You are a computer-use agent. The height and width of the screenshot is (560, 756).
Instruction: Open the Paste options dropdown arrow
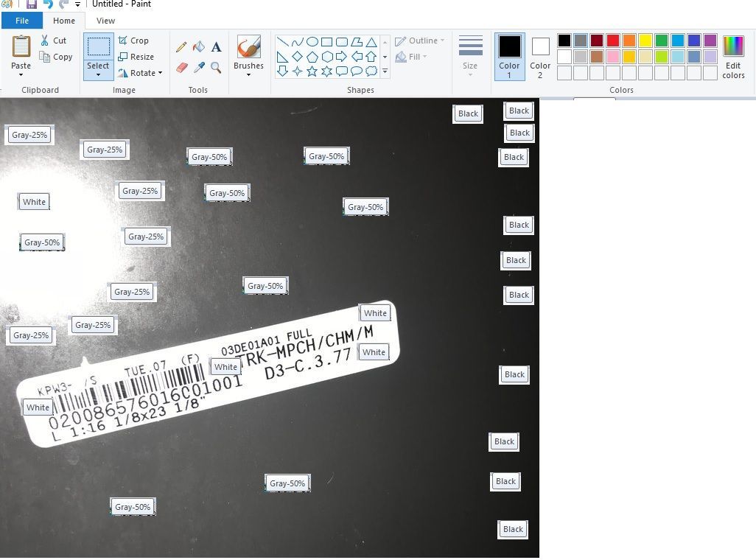click(x=21, y=74)
